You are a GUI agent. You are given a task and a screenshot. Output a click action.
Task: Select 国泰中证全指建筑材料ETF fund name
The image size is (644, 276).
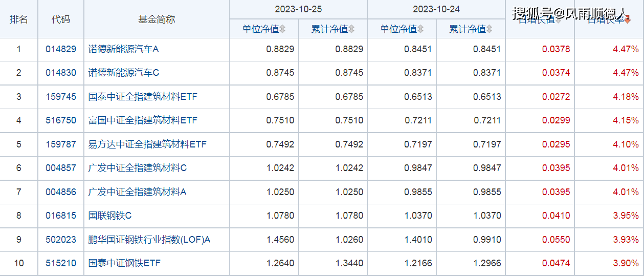143,97
